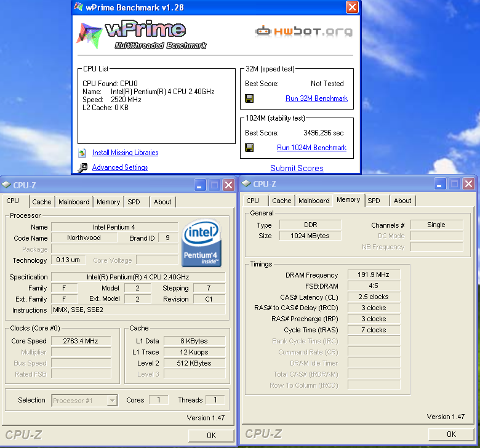Screen dimensions: 480x448
Task: Click L1 Trace 12 Kuops value
Action: click(x=194, y=352)
